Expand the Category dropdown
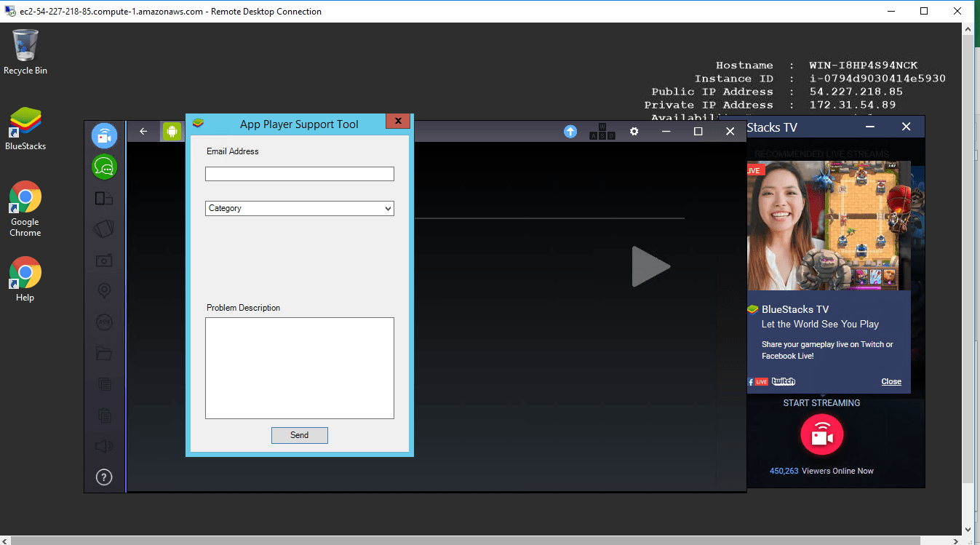This screenshot has width=980, height=545. [299, 209]
